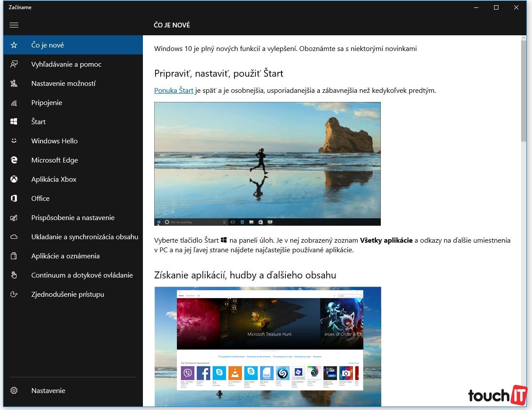
Task: Open Aplikácie a oznámenia section
Action: click(x=65, y=256)
